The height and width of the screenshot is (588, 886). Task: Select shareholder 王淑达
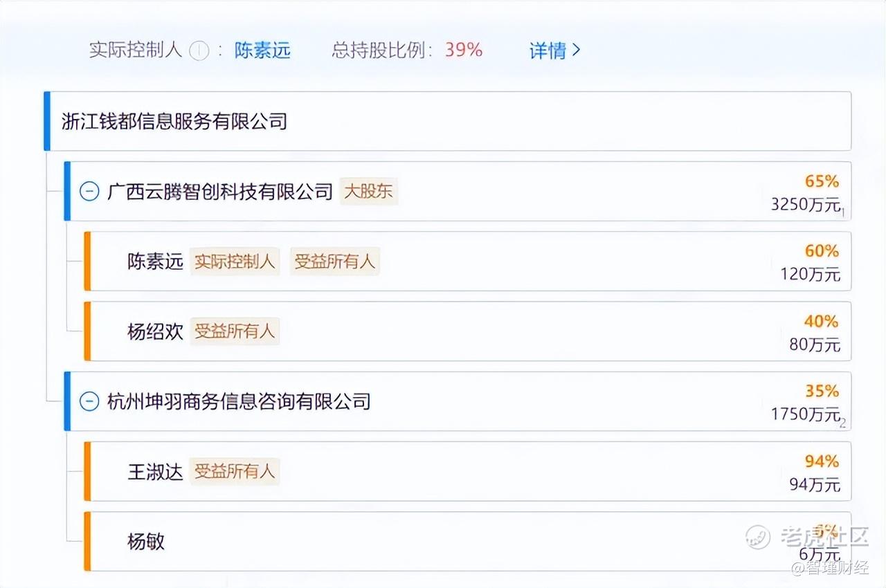click(x=155, y=472)
